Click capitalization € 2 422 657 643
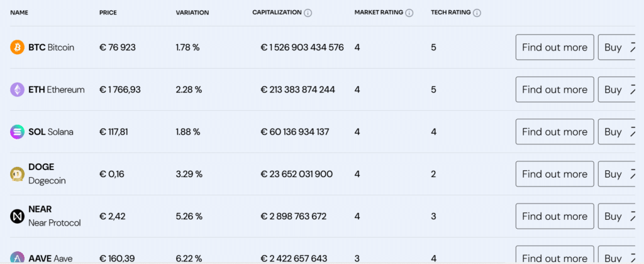The image size is (644, 264). point(294,259)
